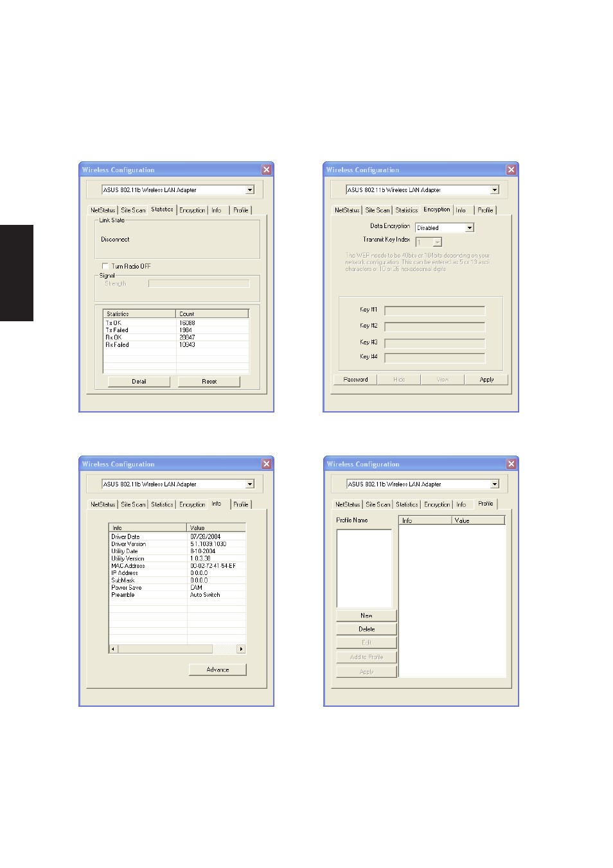613x868 pixels.
Task: Click the Password button
Action: [x=355, y=380]
